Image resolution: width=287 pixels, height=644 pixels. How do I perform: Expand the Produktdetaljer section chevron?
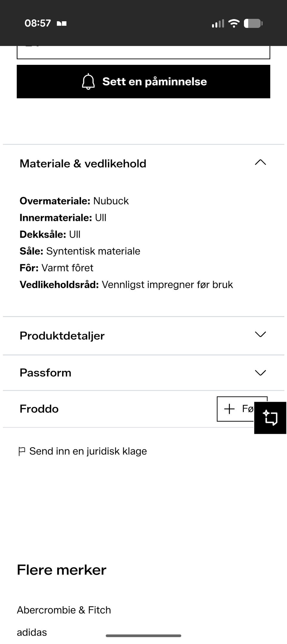click(x=260, y=334)
